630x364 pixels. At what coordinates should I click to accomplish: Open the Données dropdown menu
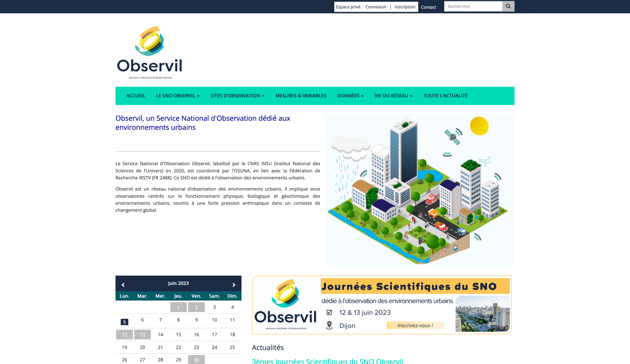pyautogui.click(x=350, y=96)
